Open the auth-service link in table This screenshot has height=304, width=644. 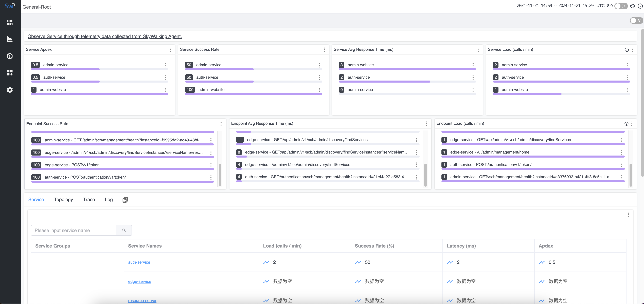[139, 262]
